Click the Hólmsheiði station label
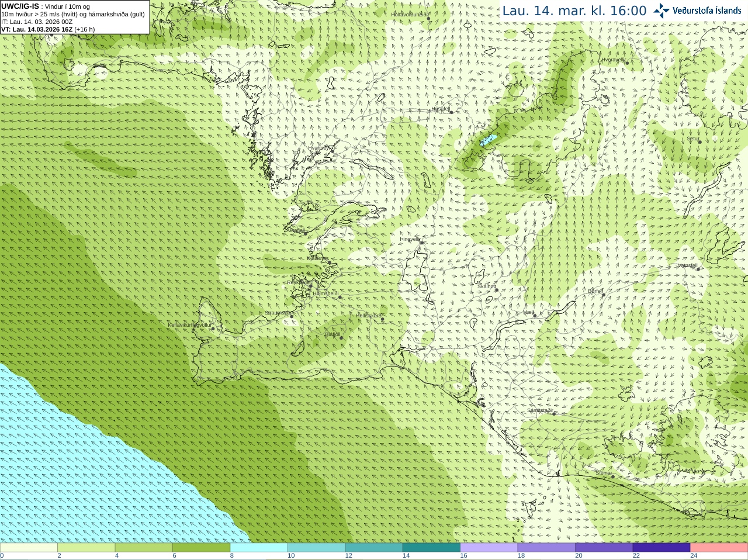The height and width of the screenshot is (560, 748). pos(325,293)
